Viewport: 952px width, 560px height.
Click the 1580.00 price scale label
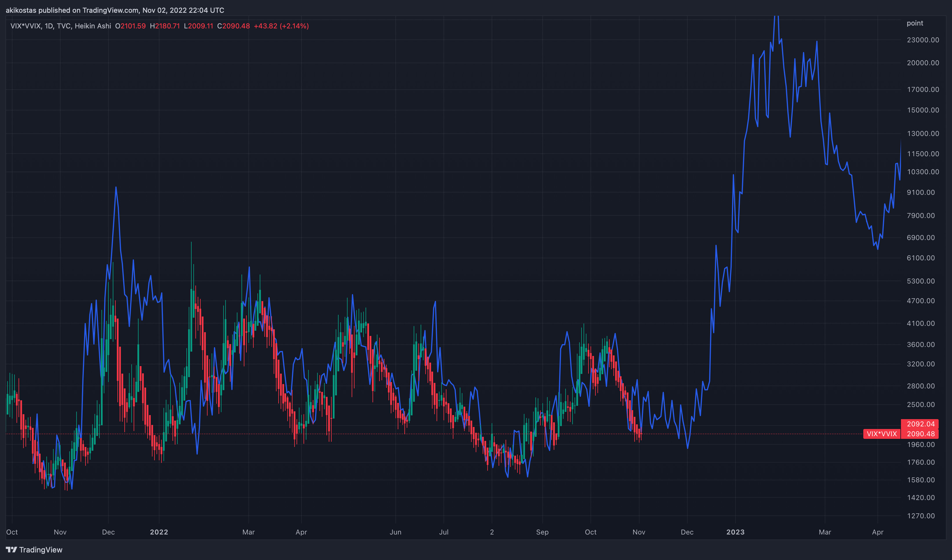(x=921, y=480)
